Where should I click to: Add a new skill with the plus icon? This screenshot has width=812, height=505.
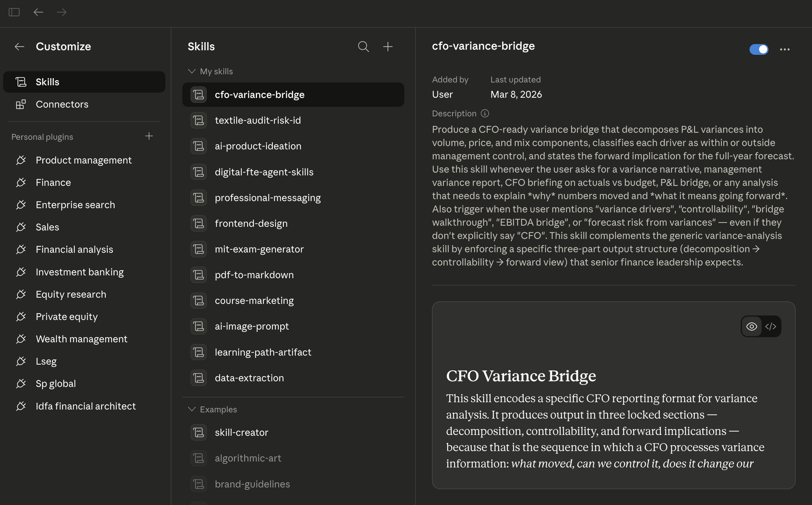[x=387, y=46]
